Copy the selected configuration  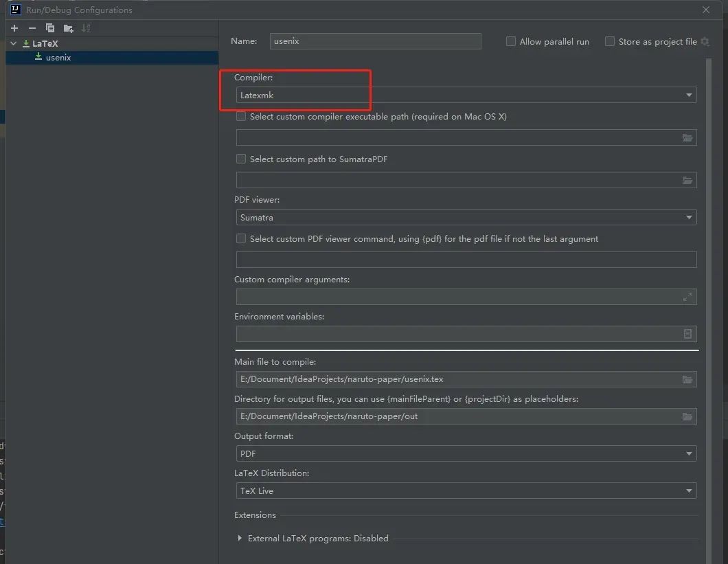click(50, 28)
